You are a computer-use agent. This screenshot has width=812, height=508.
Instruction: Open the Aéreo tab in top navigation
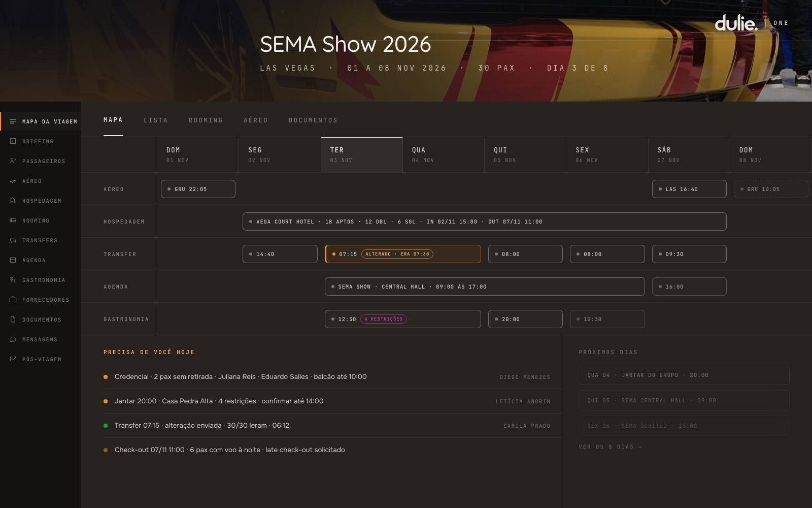(x=255, y=120)
